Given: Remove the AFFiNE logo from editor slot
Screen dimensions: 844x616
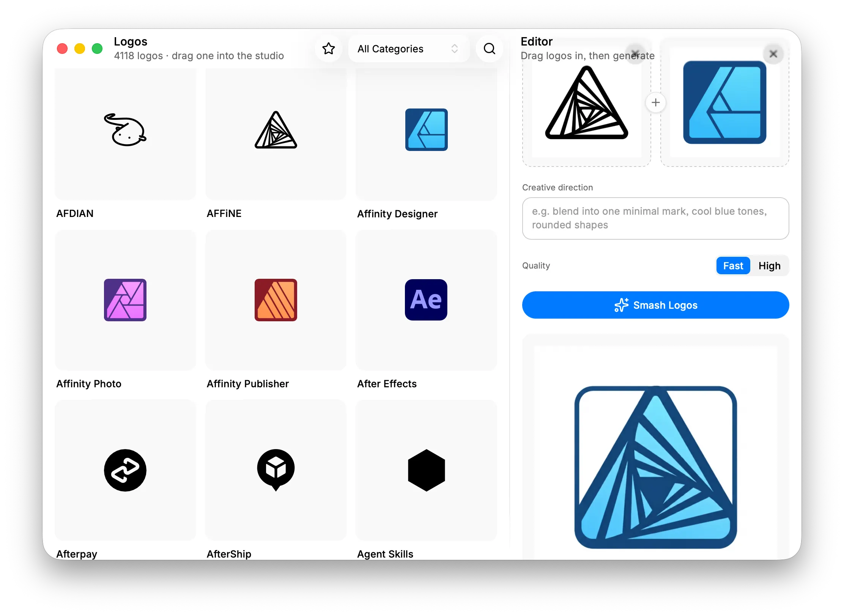Looking at the screenshot, I should (x=635, y=54).
